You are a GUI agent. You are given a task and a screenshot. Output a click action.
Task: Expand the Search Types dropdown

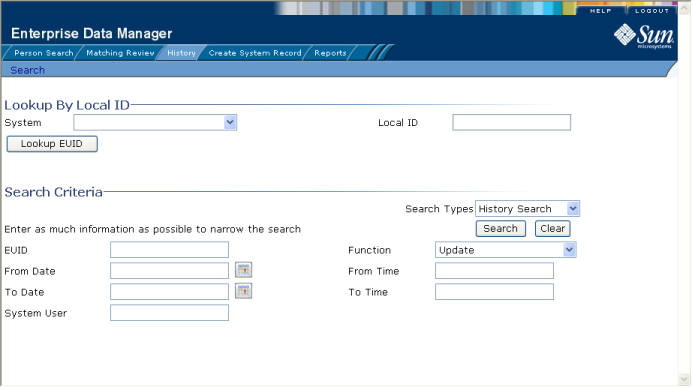coord(527,209)
